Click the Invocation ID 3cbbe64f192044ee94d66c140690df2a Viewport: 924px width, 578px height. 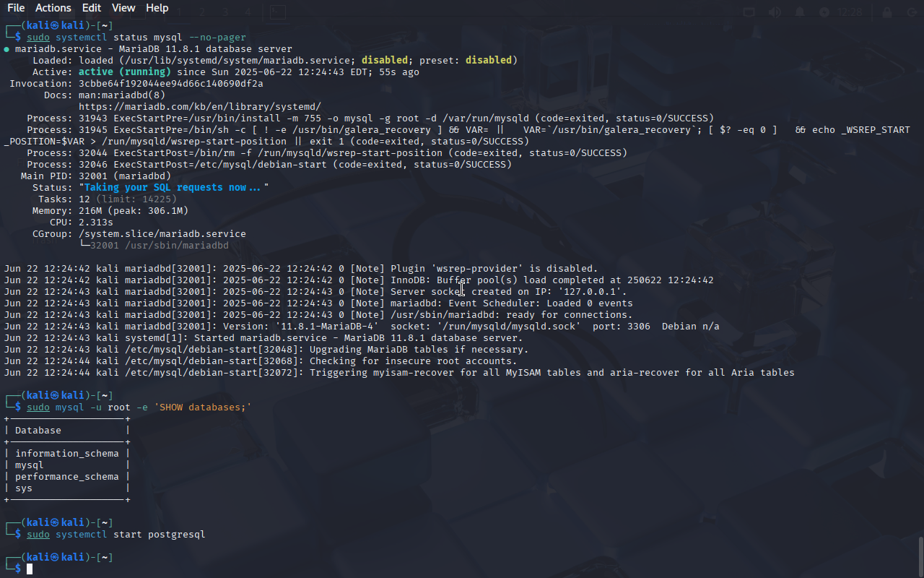click(171, 84)
